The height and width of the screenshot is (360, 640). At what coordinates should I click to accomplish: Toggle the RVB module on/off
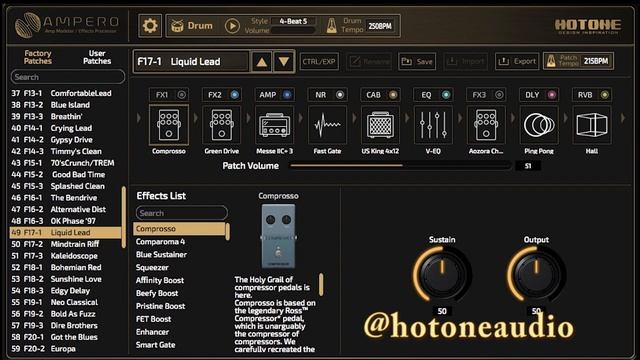click(x=604, y=95)
